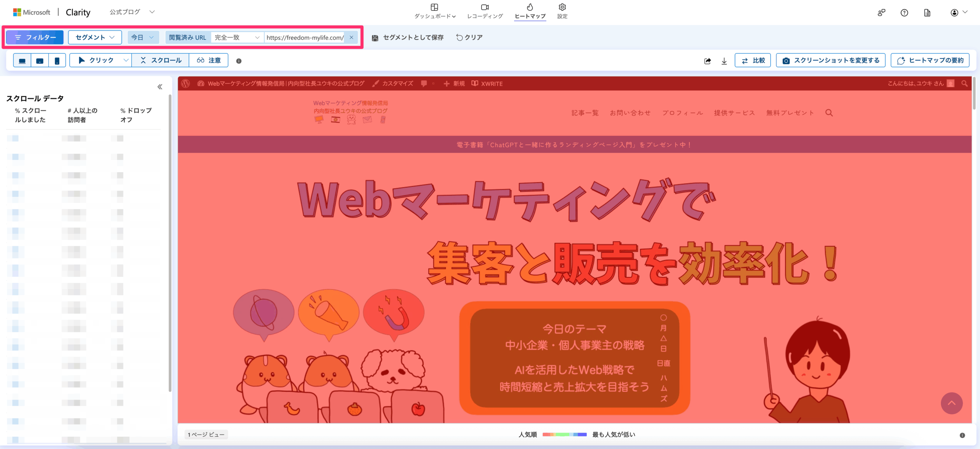Click the legend info icon
Viewport: 980px width, 449px height.
tap(962, 435)
